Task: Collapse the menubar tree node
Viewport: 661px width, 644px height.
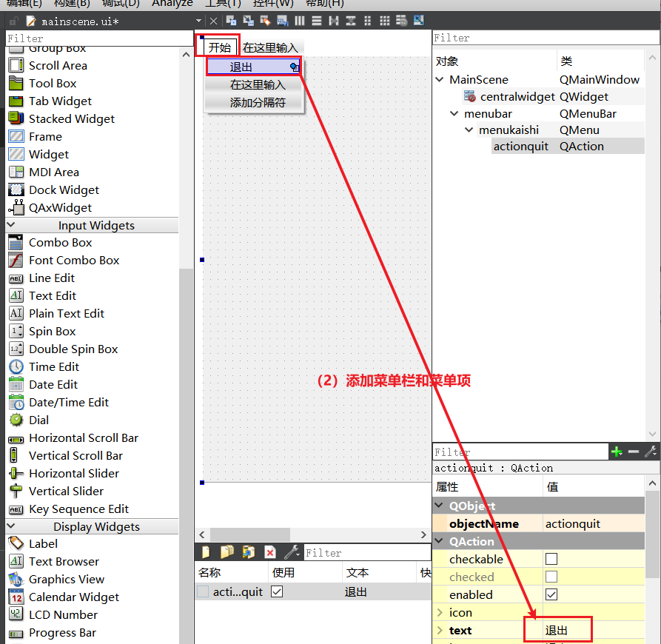Action: (454, 113)
